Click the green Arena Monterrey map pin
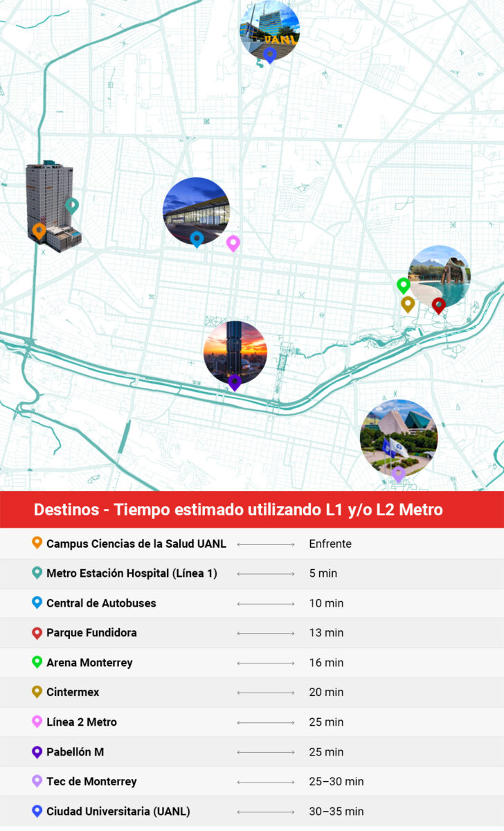The height and width of the screenshot is (831, 504). click(x=403, y=285)
